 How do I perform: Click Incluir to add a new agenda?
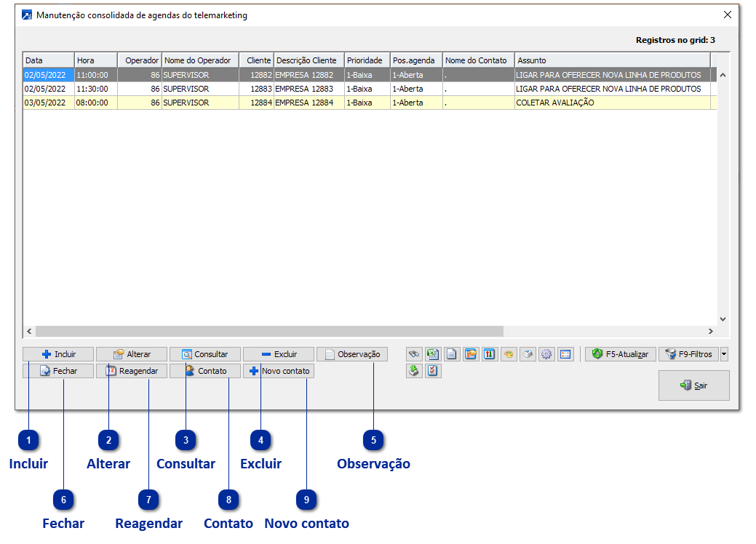point(58,354)
